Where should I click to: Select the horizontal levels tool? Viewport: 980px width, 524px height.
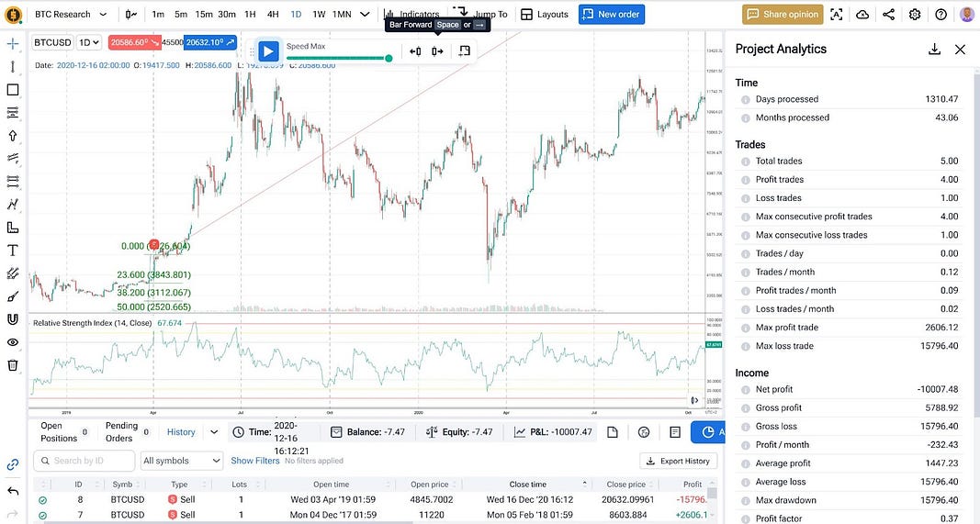pyautogui.click(x=13, y=182)
